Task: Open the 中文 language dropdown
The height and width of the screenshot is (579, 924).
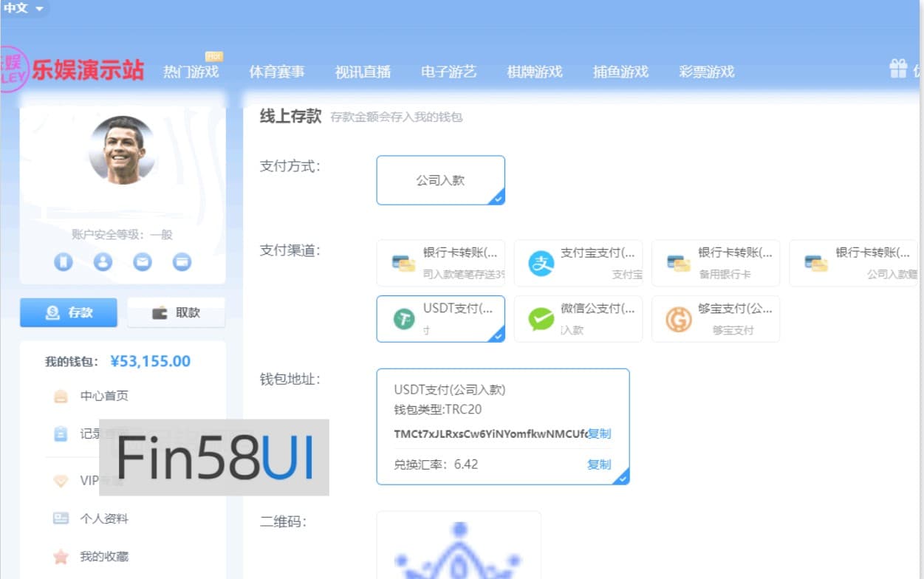Action: (x=24, y=9)
